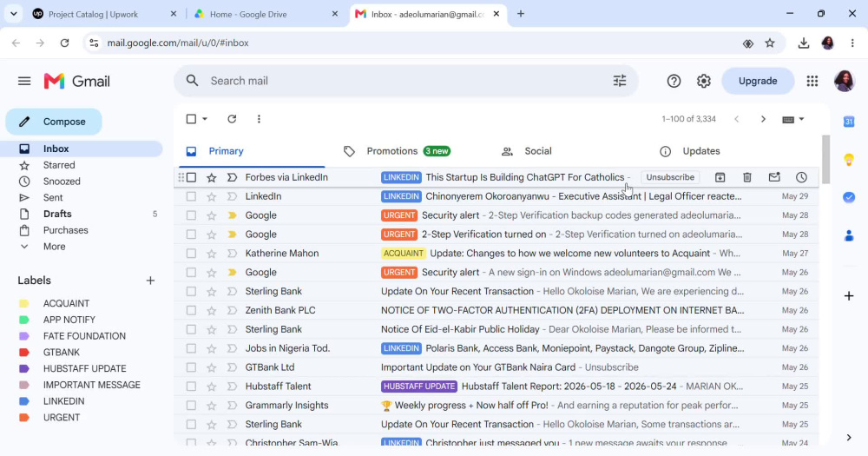The image size is (868, 456).
Task: Compose a new email
Action: tap(54, 122)
